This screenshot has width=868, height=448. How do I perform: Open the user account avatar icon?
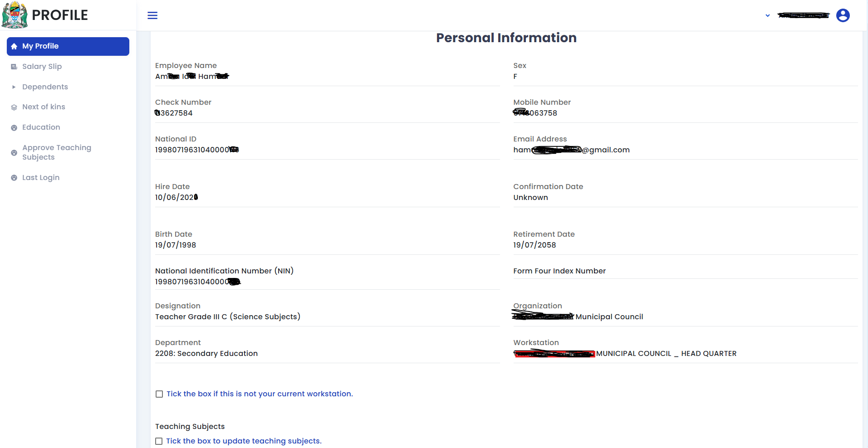point(843,15)
